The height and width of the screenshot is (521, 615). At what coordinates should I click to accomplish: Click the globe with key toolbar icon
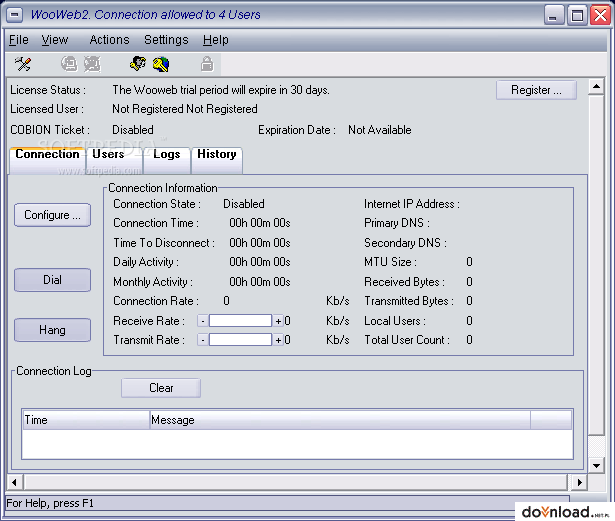(x=161, y=64)
